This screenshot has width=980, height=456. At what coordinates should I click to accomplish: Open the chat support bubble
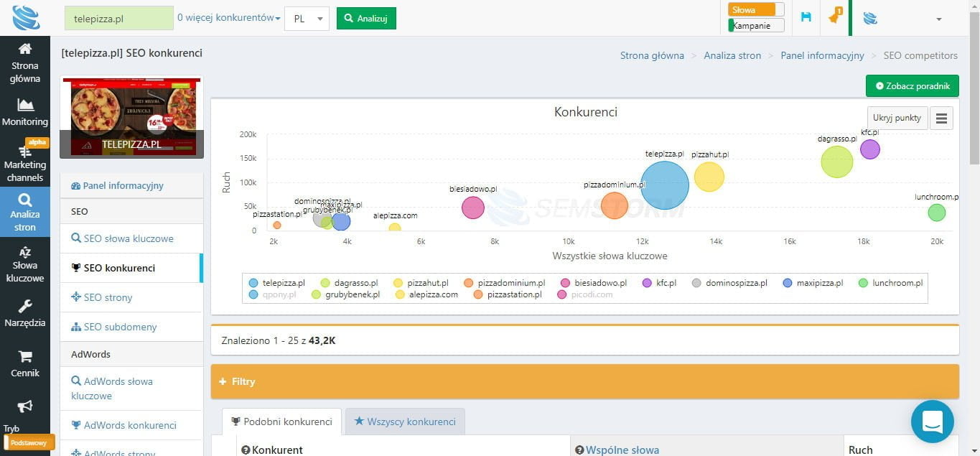932,422
